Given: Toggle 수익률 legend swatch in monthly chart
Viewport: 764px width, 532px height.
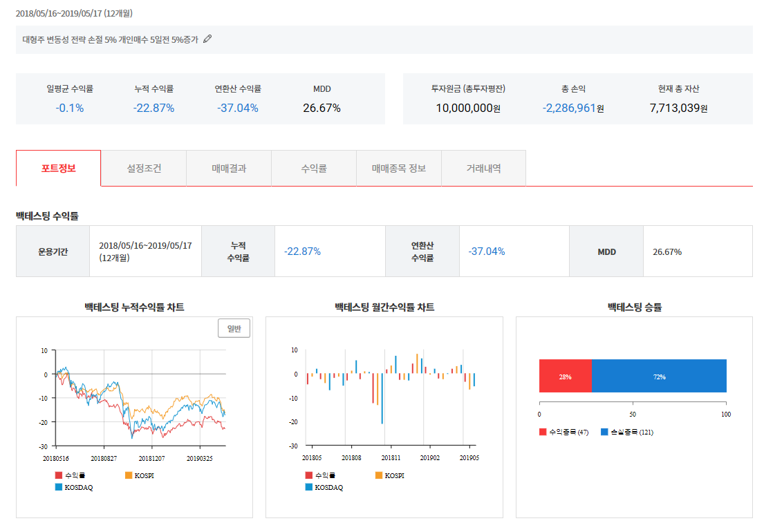Looking at the screenshot, I should pyautogui.click(x=309, y=475).
